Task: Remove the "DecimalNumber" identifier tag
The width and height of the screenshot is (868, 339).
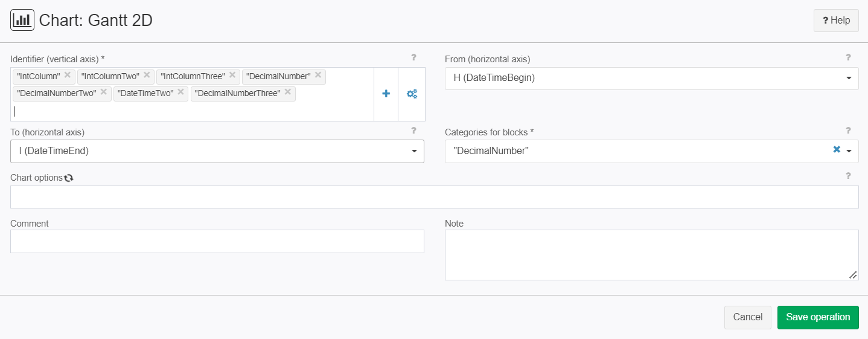Action: [x=318, y=76]
